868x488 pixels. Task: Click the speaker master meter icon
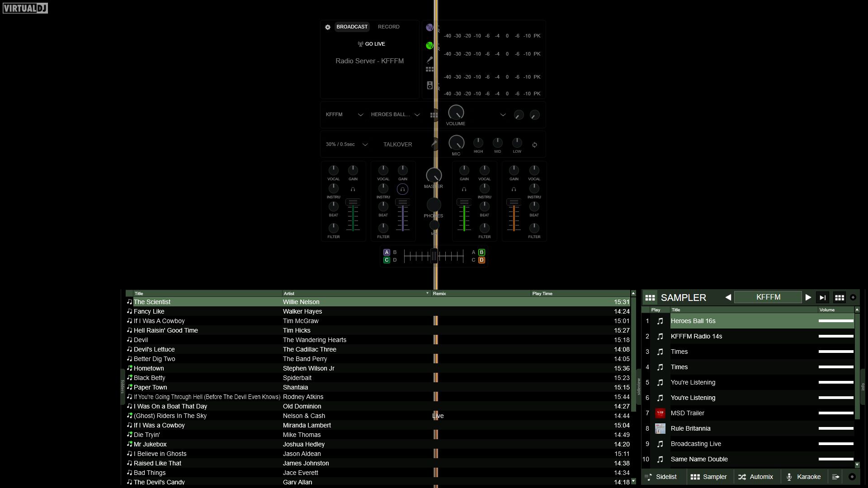pyautogui.click(x=429, y=85)
